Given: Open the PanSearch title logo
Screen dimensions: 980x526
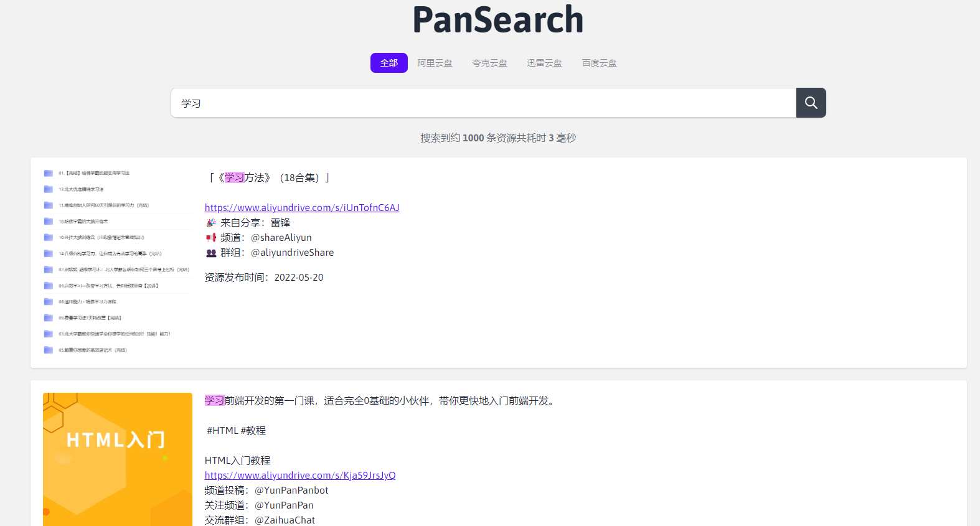Looking at the screenshot, I should click(x=498, y=19).
